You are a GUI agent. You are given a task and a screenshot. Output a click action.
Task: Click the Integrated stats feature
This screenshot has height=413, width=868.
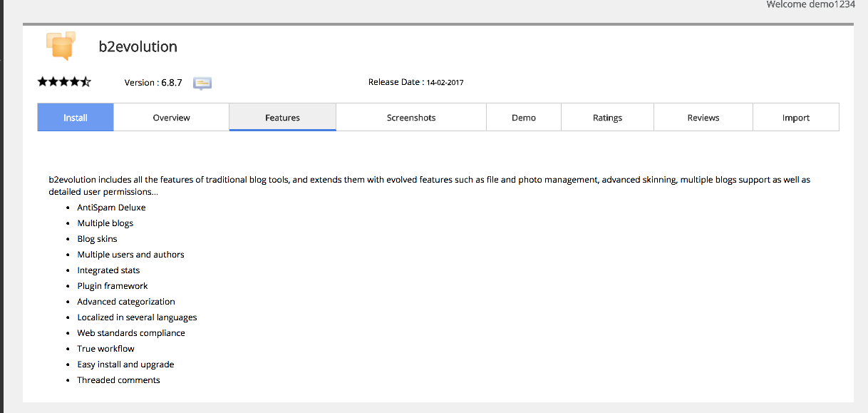[x=109, y=270]
